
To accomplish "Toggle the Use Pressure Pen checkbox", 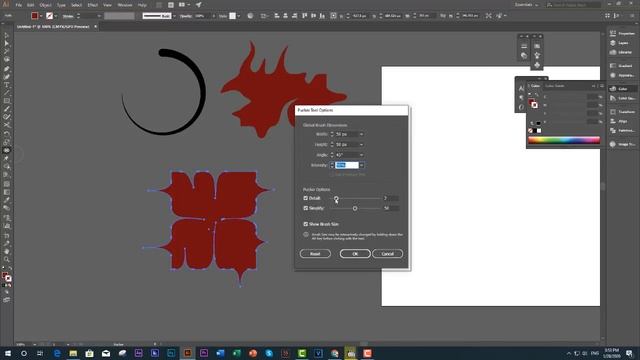I will (x=332, y=174).
